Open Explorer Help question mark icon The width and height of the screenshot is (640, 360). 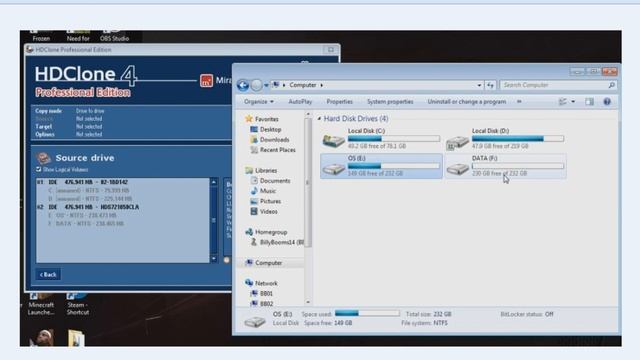[607, 102]
